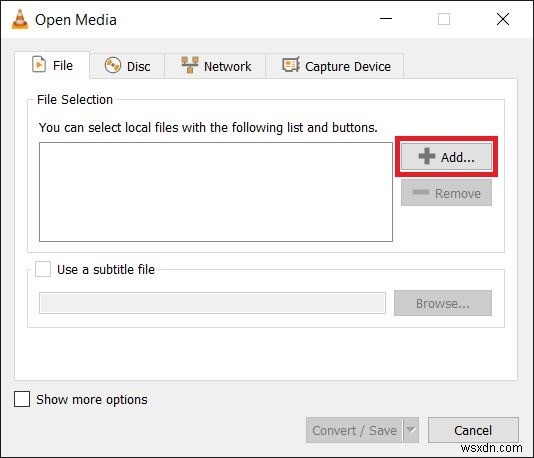
Task: Click inside the file selection list box
Action: [x=216, y=192]
